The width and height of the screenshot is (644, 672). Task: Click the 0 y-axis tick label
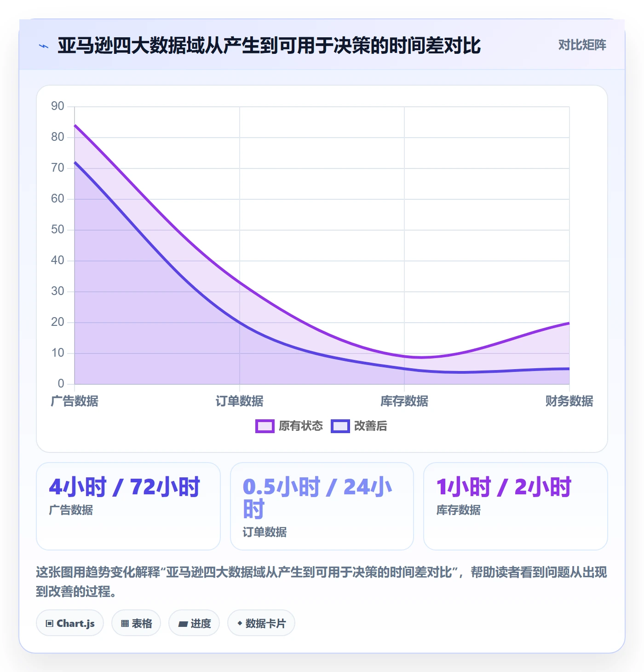(x=61, y=384)
